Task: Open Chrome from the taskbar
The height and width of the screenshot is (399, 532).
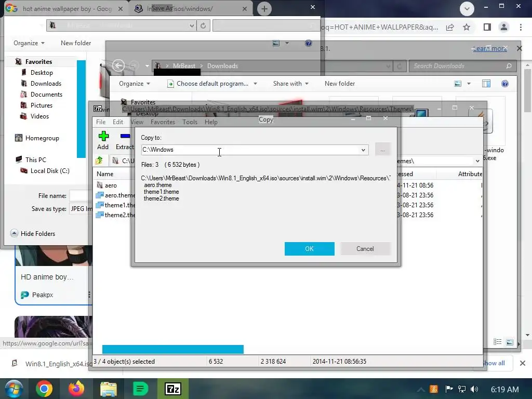Action: tap(45, 389)
